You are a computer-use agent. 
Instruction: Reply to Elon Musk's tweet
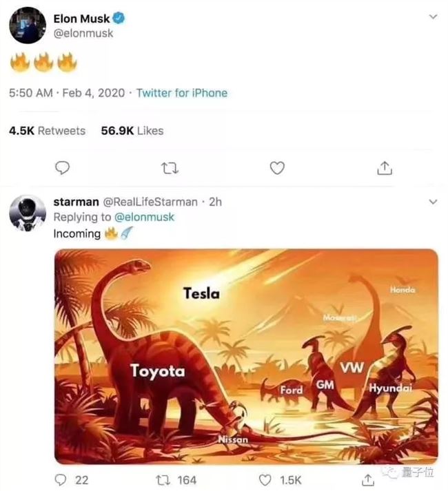pos(62,168)
